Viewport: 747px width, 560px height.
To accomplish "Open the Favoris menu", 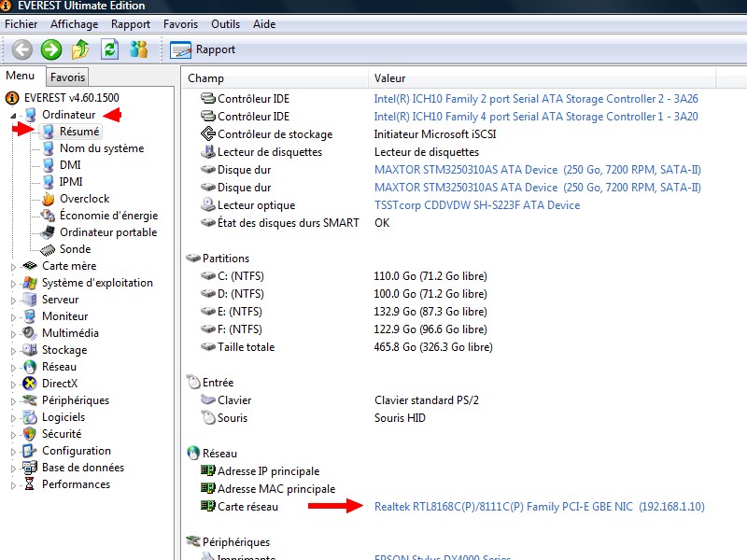I will 180,24.
